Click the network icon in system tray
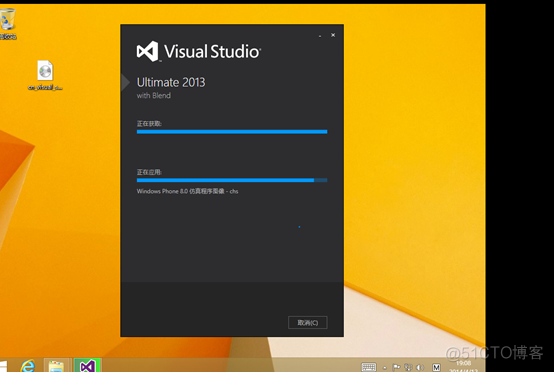The height and width of the screenshot is (372, 554). tap(408, 367)
